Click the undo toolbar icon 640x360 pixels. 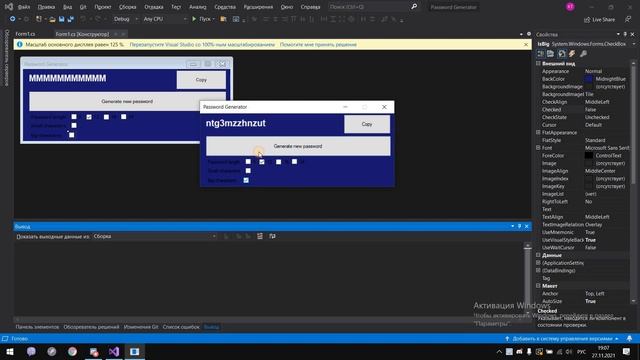point(83,19)
